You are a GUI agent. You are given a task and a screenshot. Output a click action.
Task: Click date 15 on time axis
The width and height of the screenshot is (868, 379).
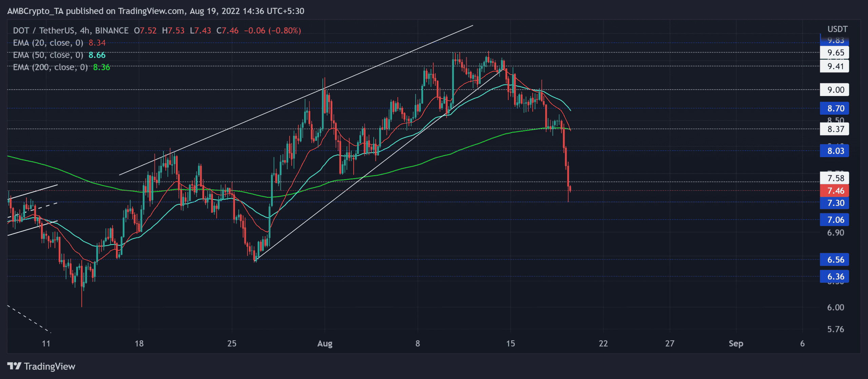[510, 343]
